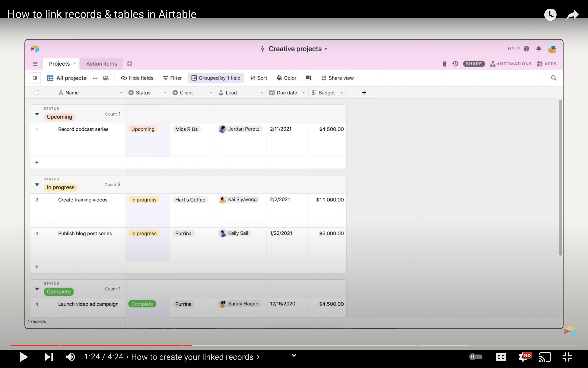Skip to the next video
This screenshot has height=368, width=588.
(x=49, y=357)
